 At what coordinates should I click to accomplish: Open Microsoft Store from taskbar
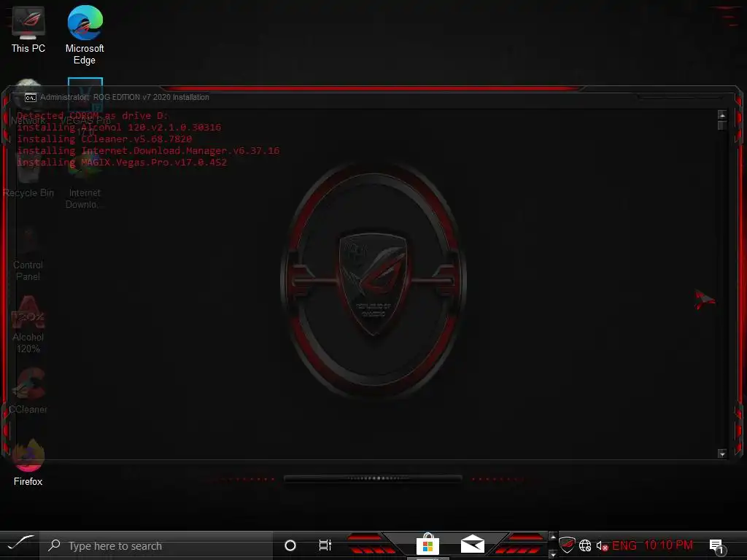click(x=427, y=544)
